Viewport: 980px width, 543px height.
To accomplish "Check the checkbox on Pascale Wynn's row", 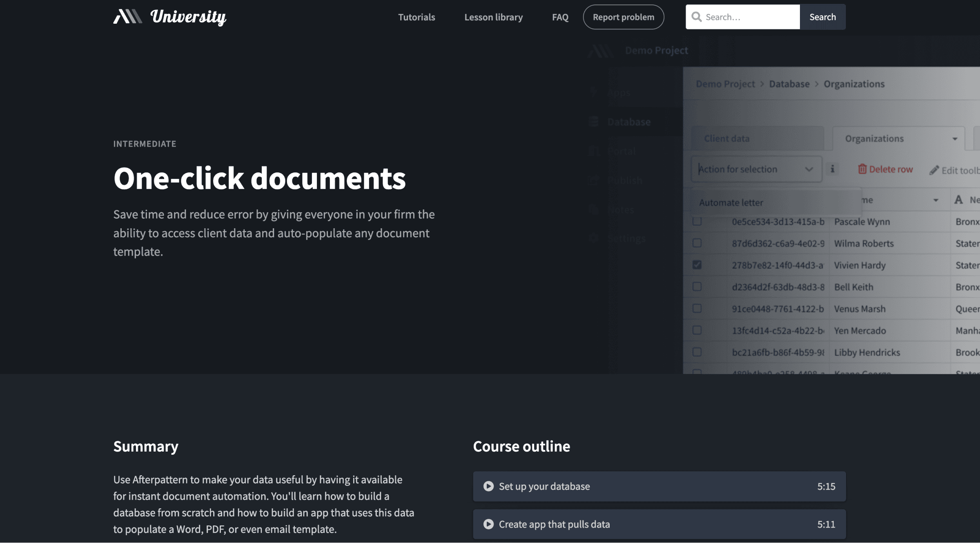I will coord(697,221).
